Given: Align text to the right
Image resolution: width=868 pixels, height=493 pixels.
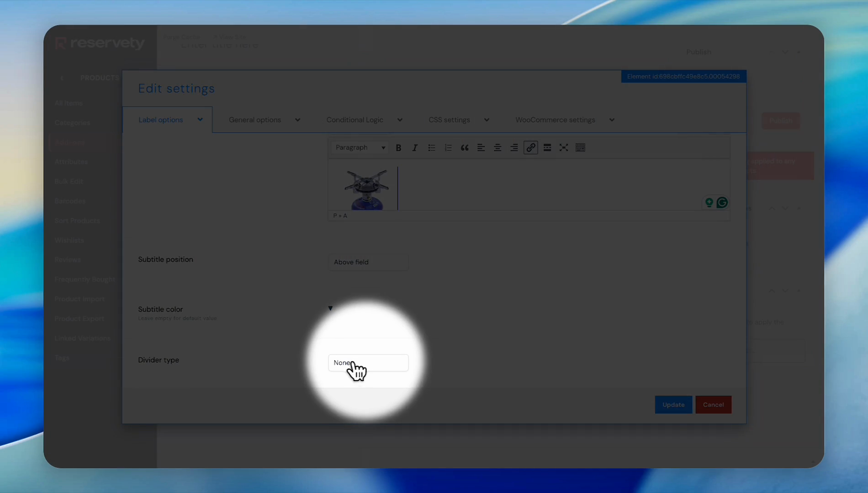Looking at the screenshot, I should click(x=514, y=148).
